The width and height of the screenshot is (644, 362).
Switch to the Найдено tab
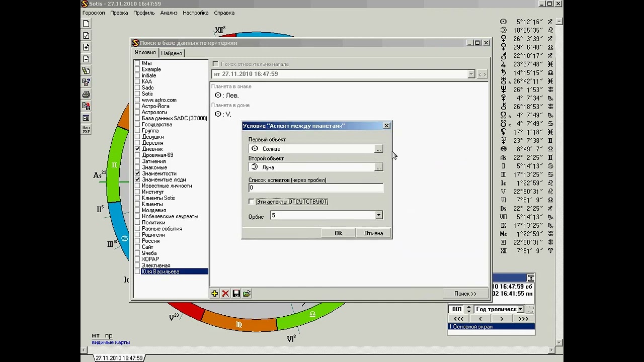[172, 53]
